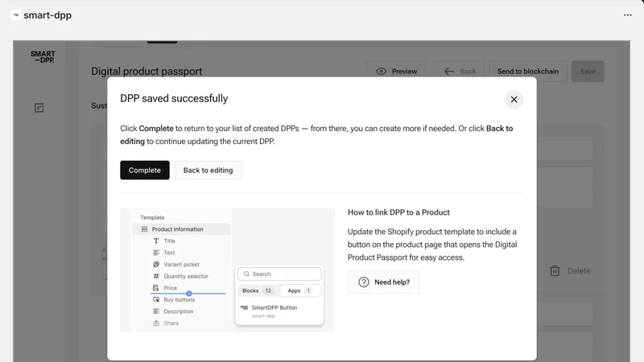Choose Back to editing
This screenshot has width=644, height=362.
(208, 170)
